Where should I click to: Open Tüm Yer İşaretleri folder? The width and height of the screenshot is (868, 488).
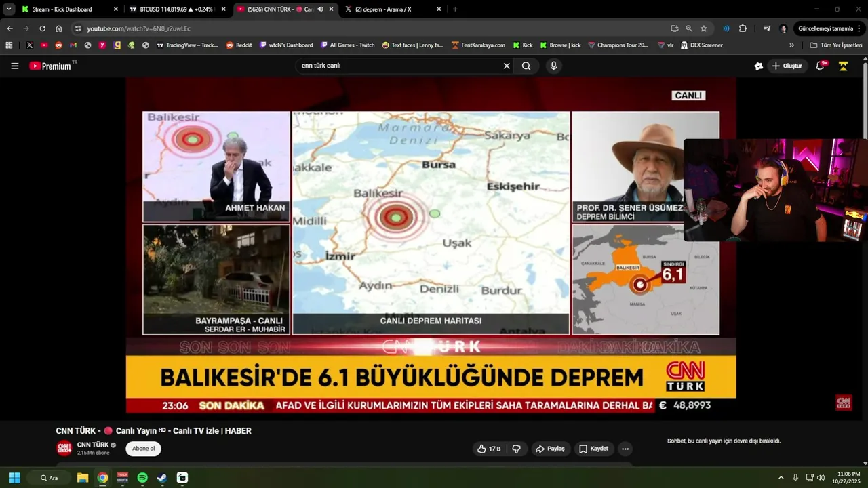pos(836,45)
